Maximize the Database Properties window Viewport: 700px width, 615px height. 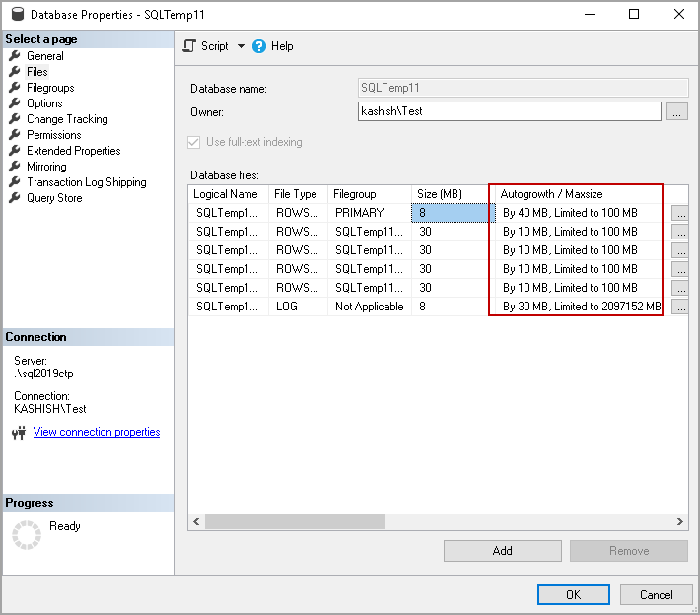[x=634, y=14]
